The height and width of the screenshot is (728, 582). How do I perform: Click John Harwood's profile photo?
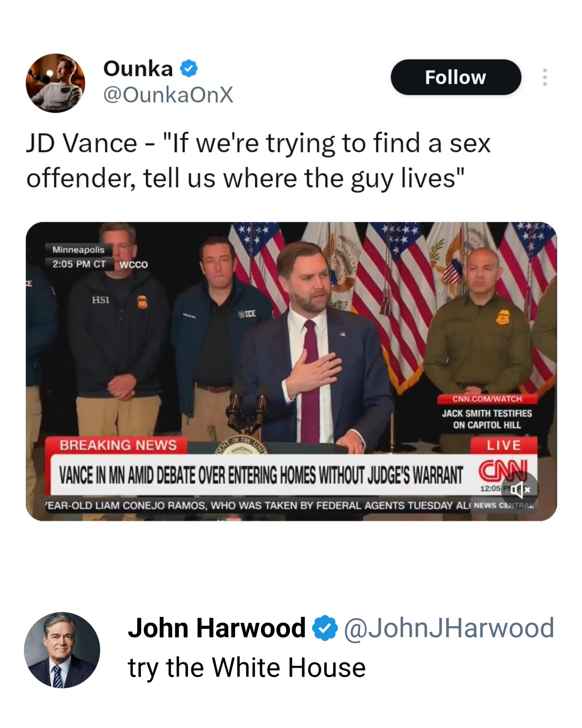[62, 650]
